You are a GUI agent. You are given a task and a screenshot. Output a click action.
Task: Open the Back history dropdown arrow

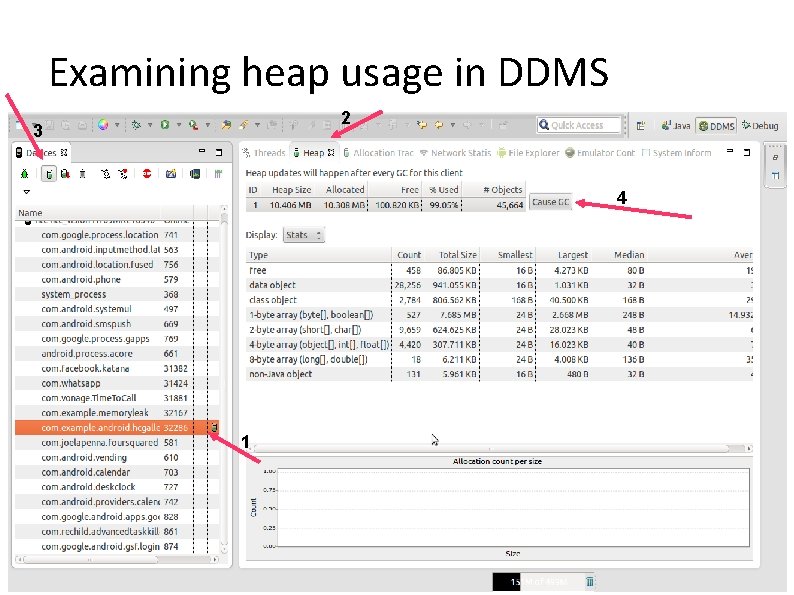[452, 125]
